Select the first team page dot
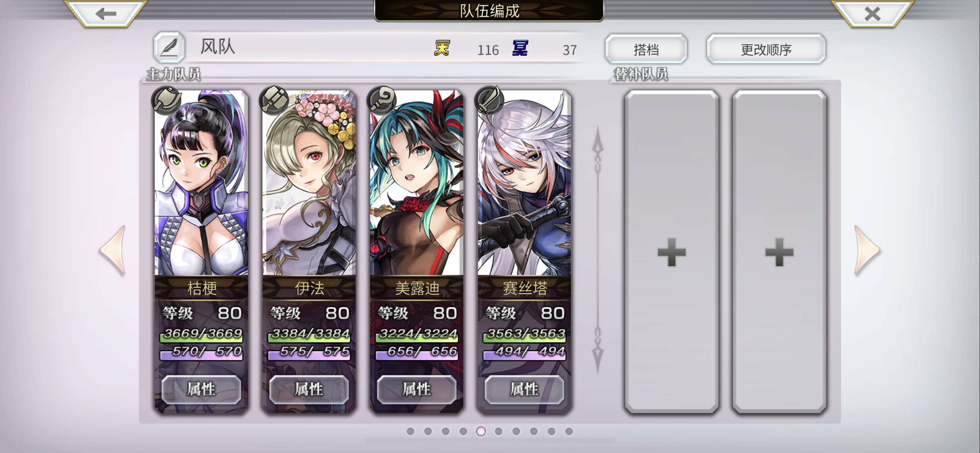Screen dimensions: 980x453 [410, 431]
